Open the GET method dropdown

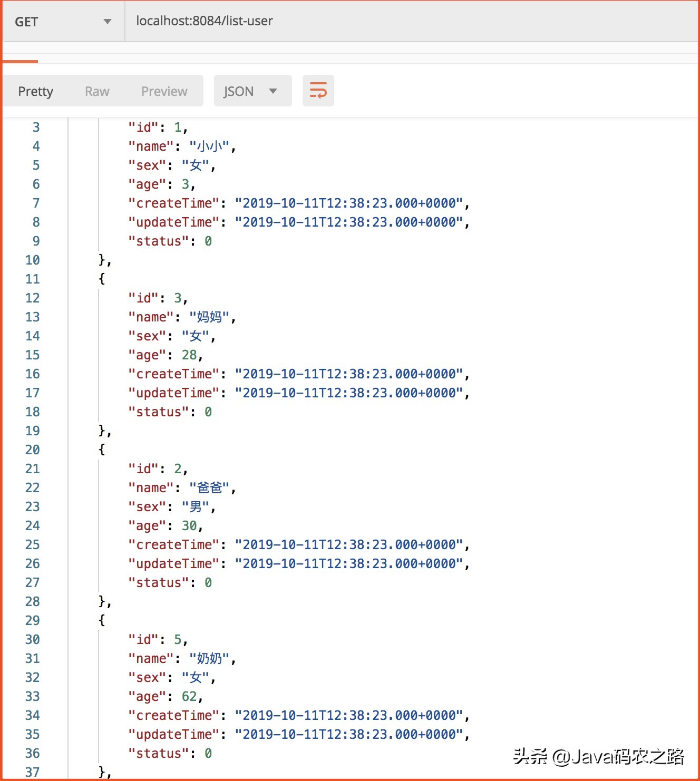[63, 22]
